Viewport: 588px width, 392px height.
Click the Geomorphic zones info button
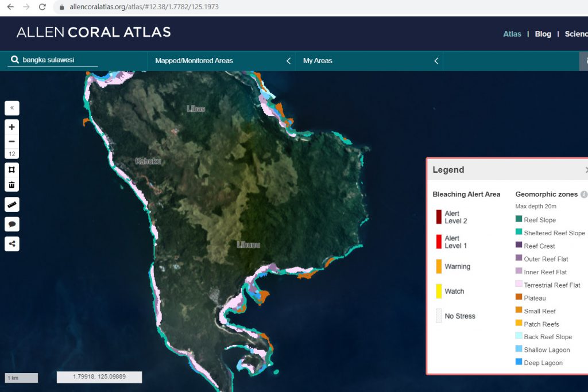pyautogui.click(x=585, y=194)
